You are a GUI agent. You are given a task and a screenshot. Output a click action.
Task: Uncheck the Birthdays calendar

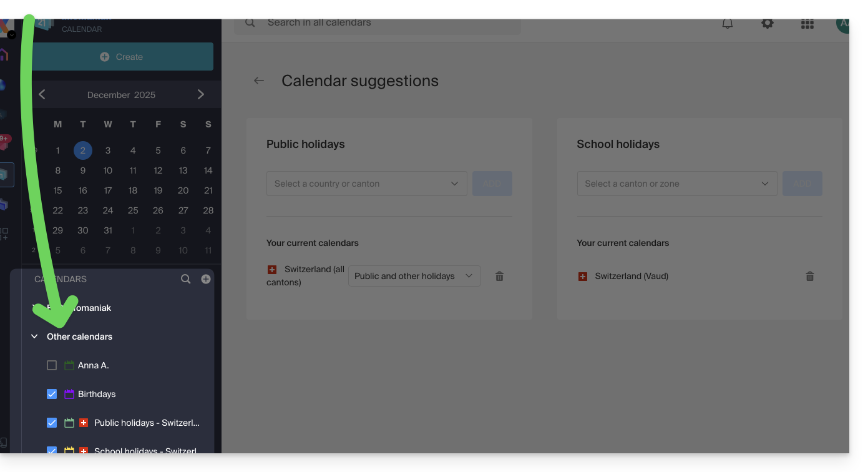[52, 394]
